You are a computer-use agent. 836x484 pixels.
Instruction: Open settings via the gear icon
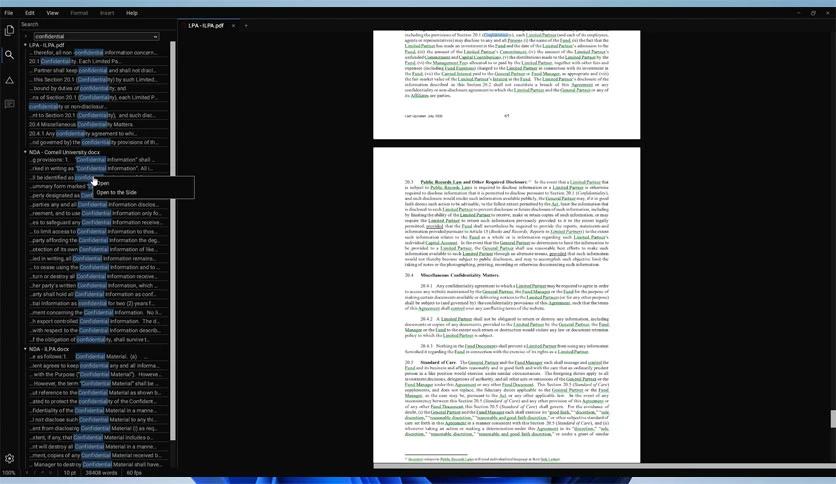[9, 458]
